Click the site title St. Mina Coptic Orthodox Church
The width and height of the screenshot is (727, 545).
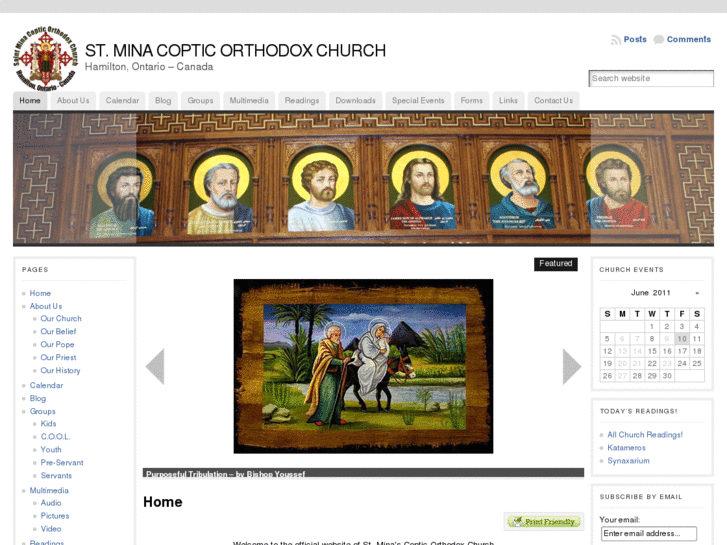coord(236,50)
